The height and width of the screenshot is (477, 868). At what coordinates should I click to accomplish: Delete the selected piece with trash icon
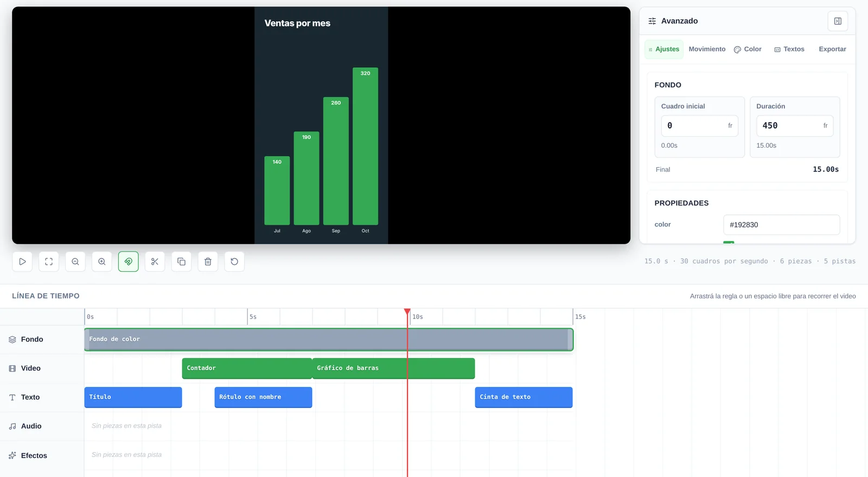click(208, 262)
